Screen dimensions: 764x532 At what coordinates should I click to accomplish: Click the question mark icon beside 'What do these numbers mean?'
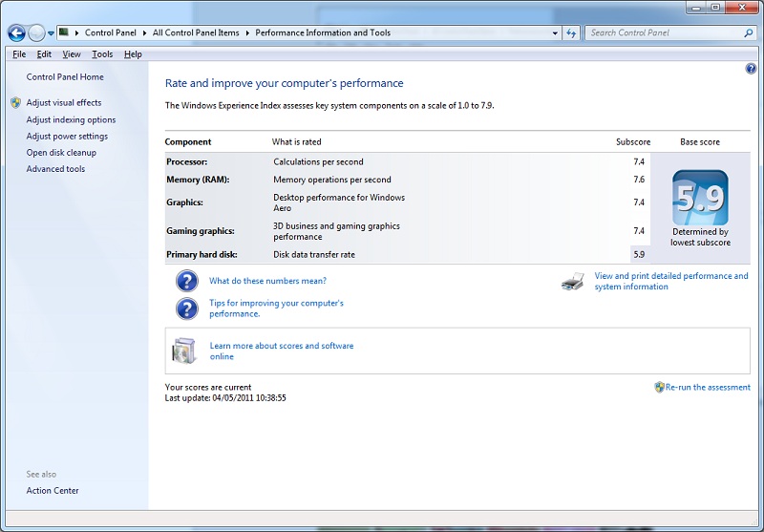186,281
